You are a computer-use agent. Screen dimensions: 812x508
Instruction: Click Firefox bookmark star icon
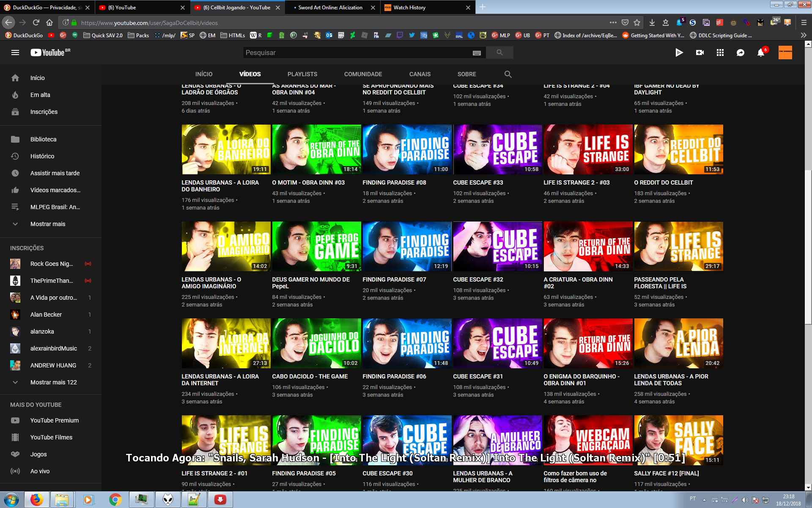click(x=637, y=22)
